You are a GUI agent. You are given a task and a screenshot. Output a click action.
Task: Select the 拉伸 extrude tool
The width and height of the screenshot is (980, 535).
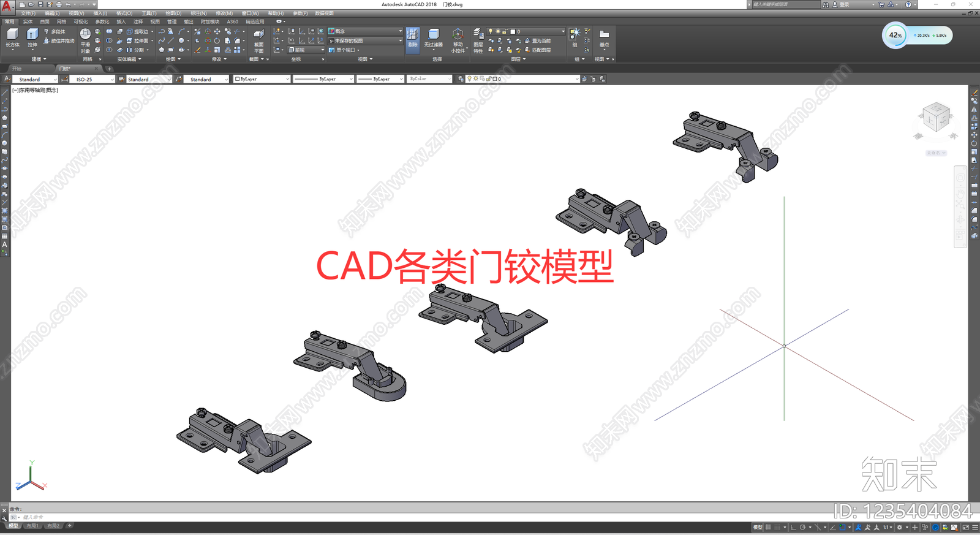(32, 37)
